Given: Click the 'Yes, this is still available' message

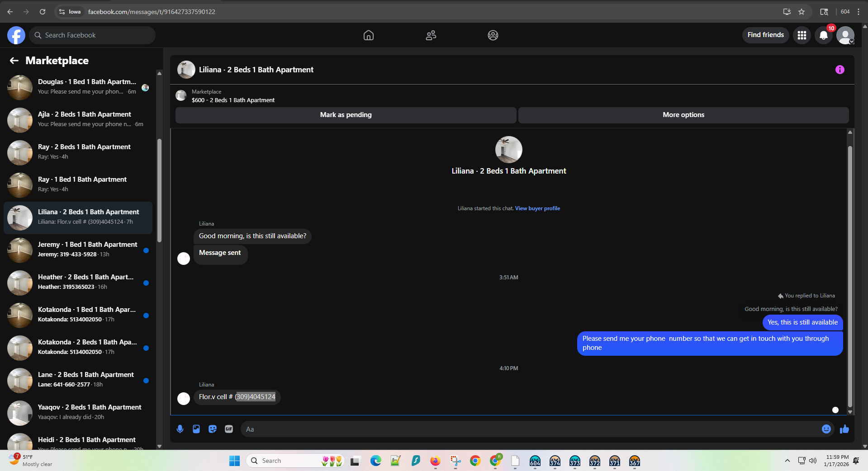Looking at the screenshot, I should [802, 322].
